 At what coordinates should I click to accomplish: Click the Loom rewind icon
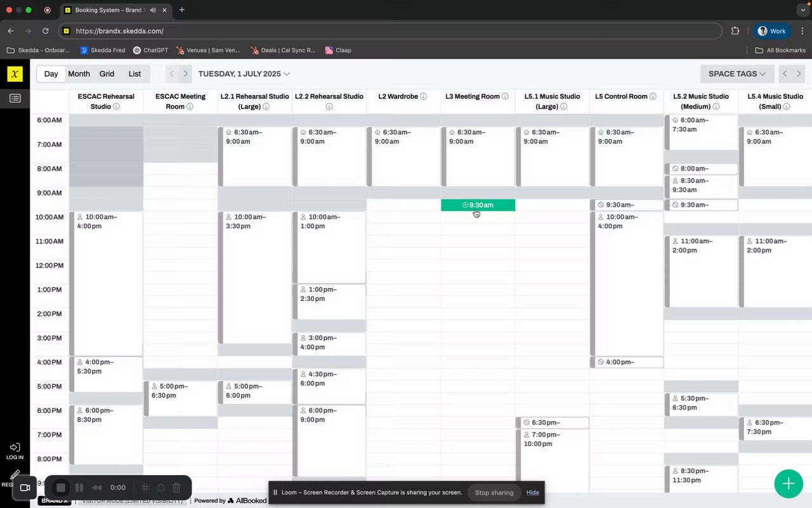[97, 488]
